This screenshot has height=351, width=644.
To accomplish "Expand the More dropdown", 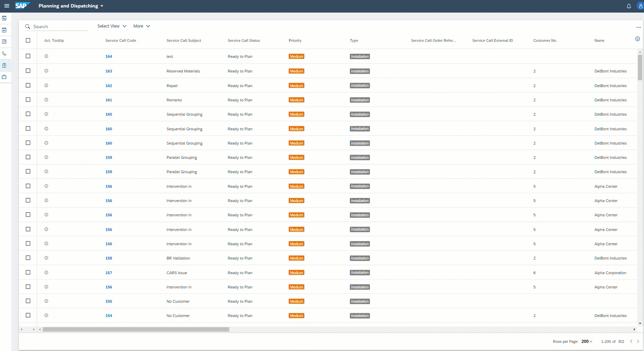I will tap(142, 26).
